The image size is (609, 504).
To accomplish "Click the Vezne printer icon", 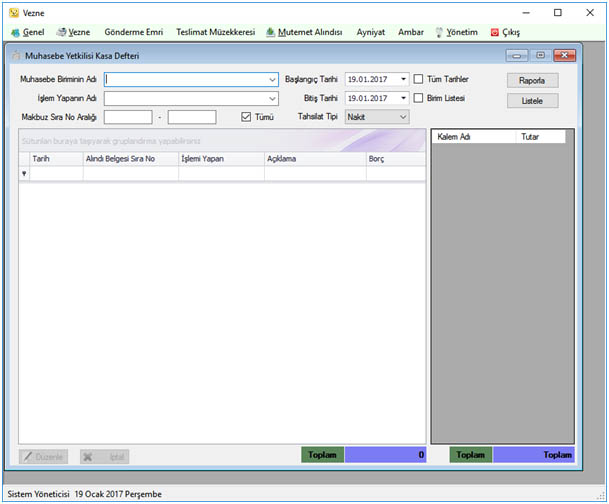I will (x=61, y=32).
